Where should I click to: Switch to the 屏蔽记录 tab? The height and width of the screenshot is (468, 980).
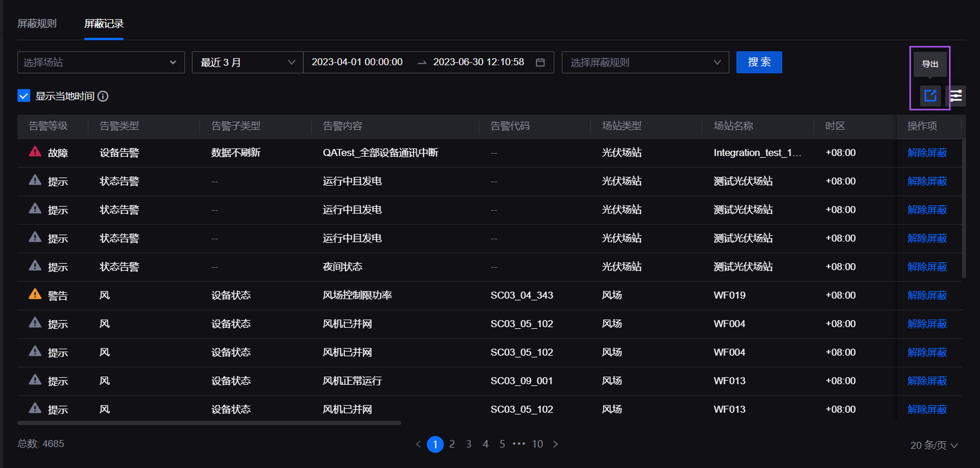pos(104,24)
